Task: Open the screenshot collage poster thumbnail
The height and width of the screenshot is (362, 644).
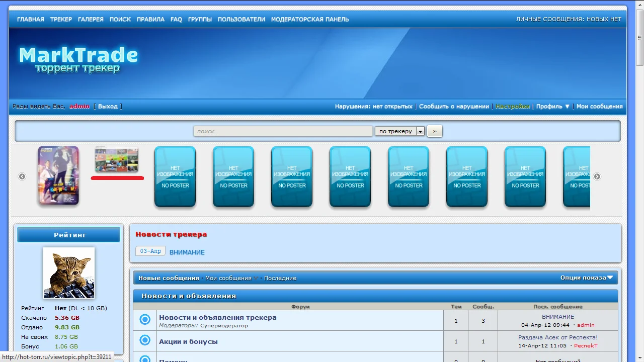Action: coord(117,159)
